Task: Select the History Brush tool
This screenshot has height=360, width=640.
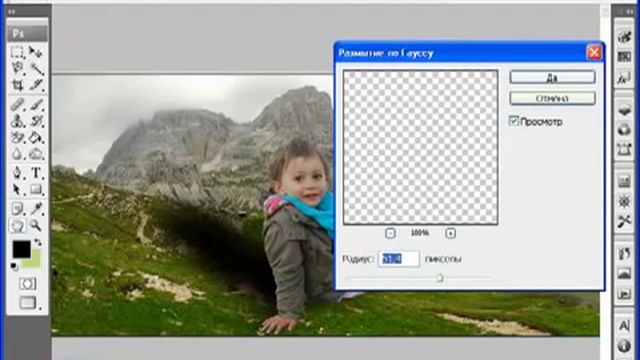Action: point(36,121)
